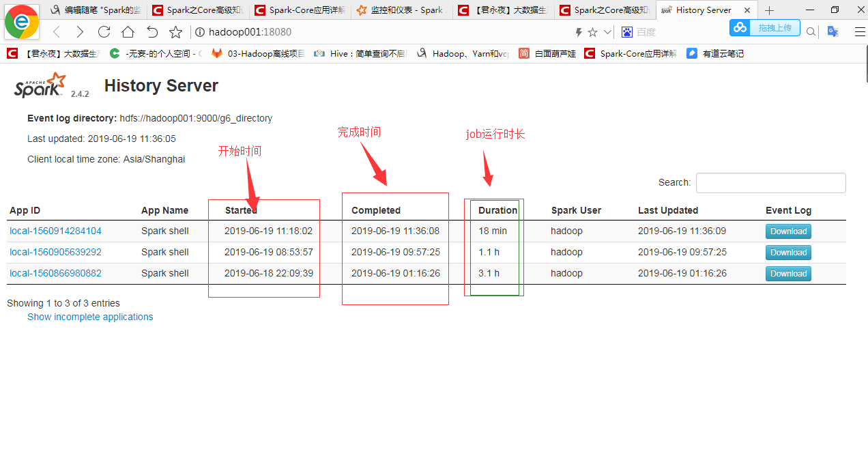Viewport: 868px width, 471px height.
Task: Open the Hive：简单查询不启 bookmark
Action: pos(360,53)
